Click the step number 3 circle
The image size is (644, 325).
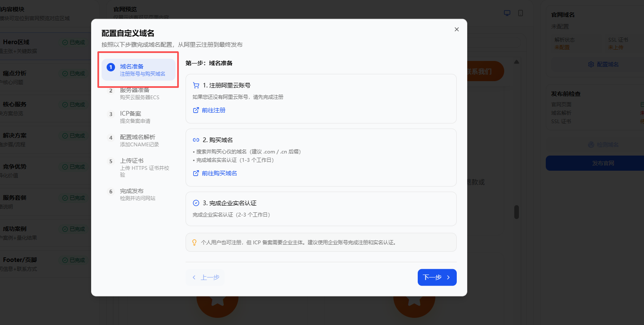111,114
